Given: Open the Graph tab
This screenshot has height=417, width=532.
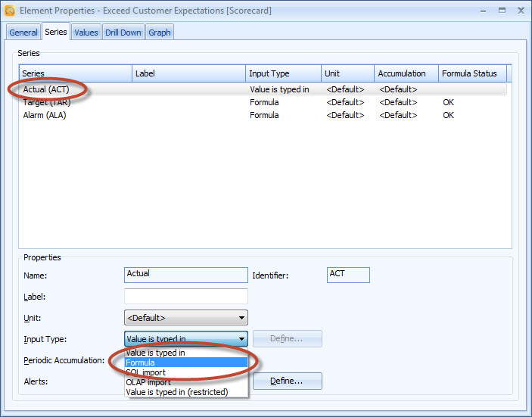Looking at the screenshot, I should coord(159,33).
